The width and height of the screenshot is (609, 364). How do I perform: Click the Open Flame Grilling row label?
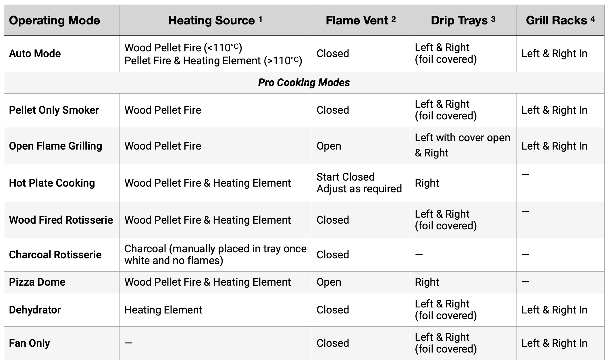coord(55,146)
